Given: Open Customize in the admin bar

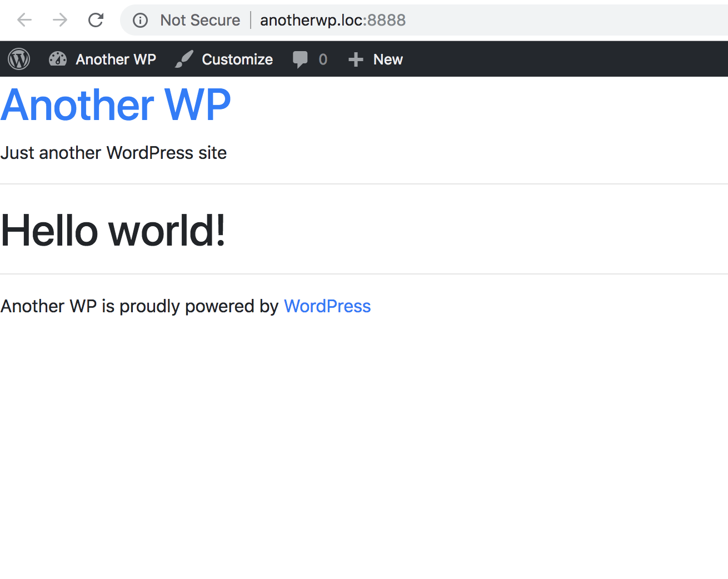Looking at the screenshot, I should click(x=237, y=59).
